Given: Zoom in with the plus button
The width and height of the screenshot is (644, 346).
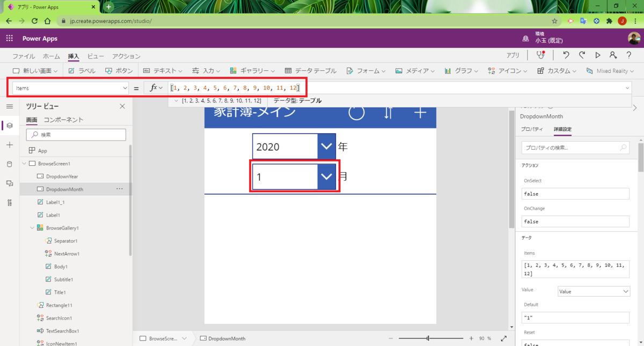Looking at the screenshot, I should tap(471, 338).
